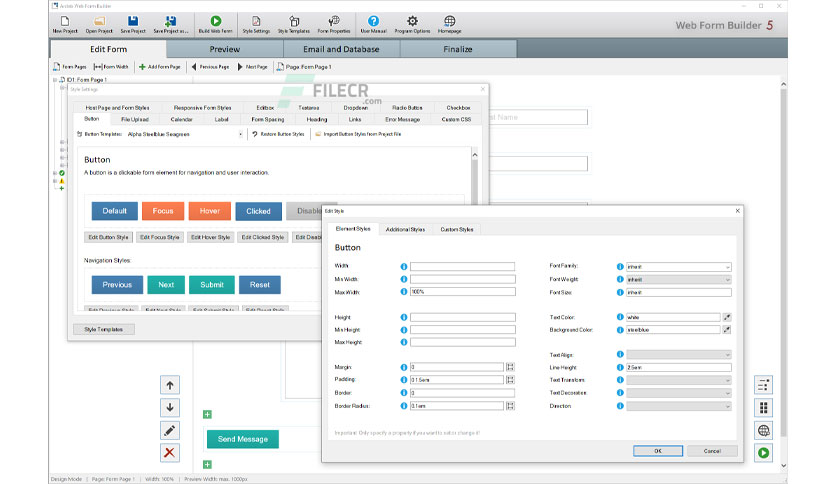Click the settings sliders icon at right edge

tap(763, 385)
